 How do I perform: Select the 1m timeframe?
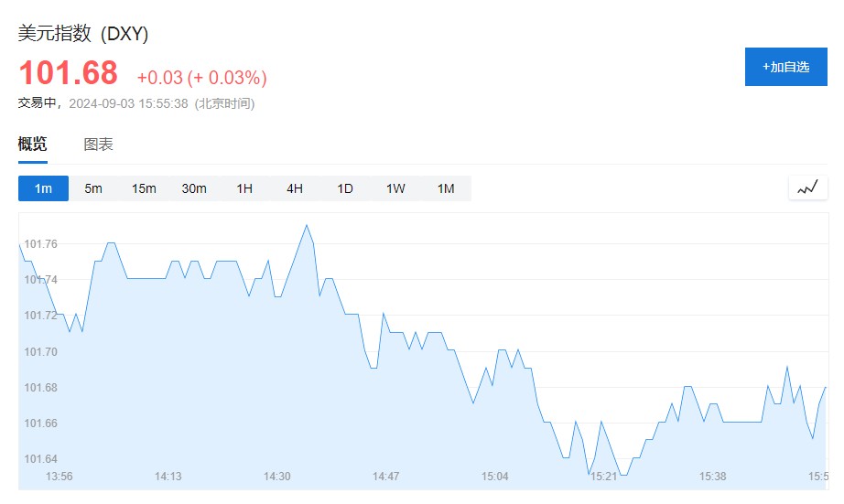(43, 188)
